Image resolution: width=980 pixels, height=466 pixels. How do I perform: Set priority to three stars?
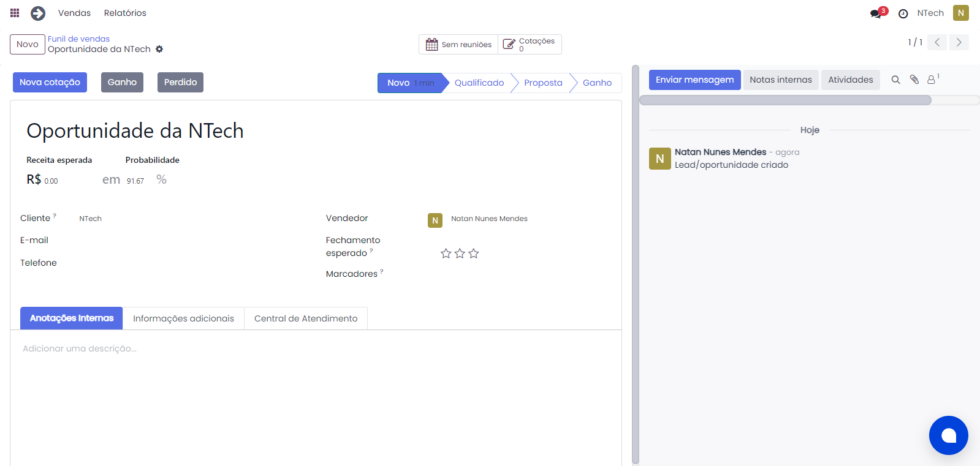[x=474, y=254]
